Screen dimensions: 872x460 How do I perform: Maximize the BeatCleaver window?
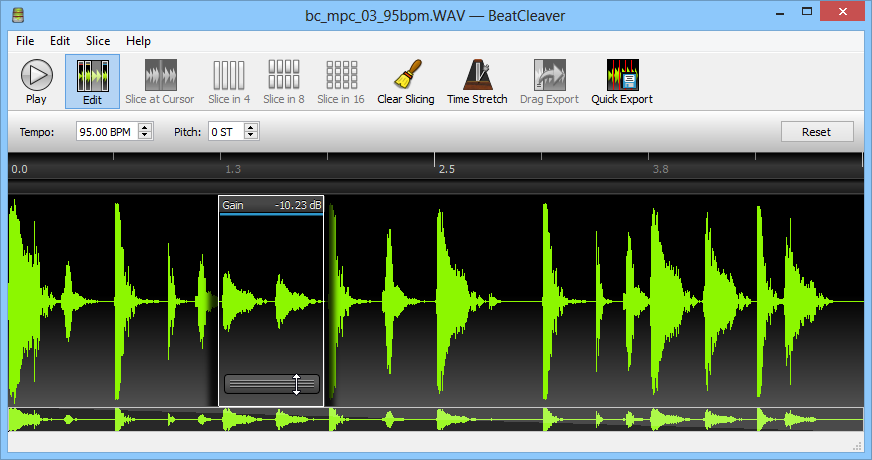pyautogui.click(x=807, y=12)
